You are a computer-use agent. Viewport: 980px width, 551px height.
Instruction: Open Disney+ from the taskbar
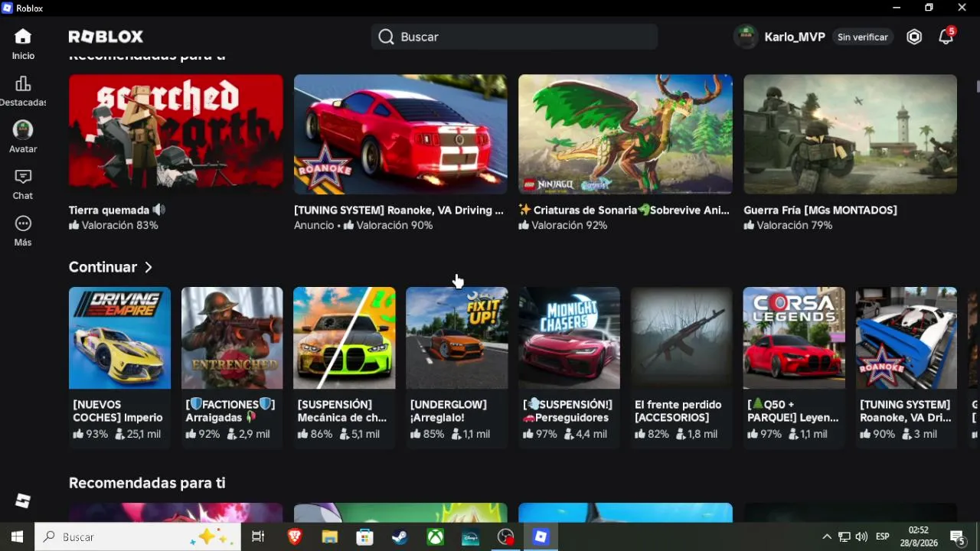coord(470,537)
